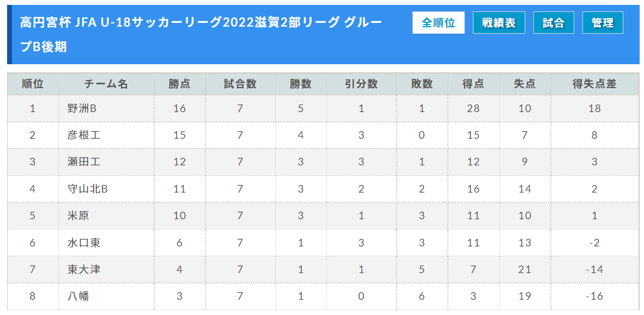This screenshot has width=644, height=315.
Task: Click the league title heading text
Action: click(201, 35)
